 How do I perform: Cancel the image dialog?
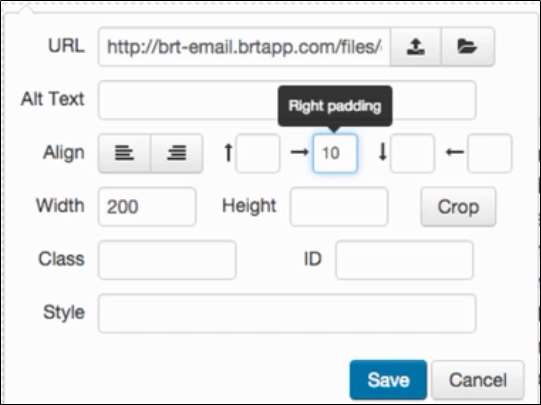pos(478,380)
